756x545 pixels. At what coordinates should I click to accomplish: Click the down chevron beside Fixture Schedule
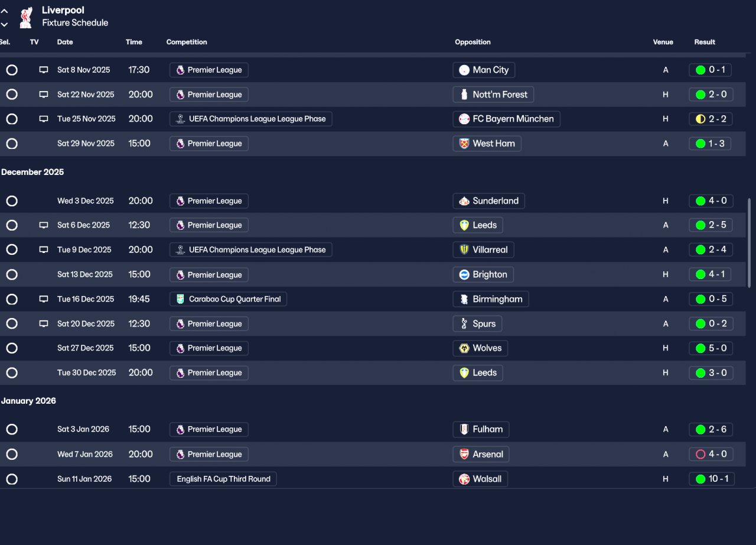[5, 24]
